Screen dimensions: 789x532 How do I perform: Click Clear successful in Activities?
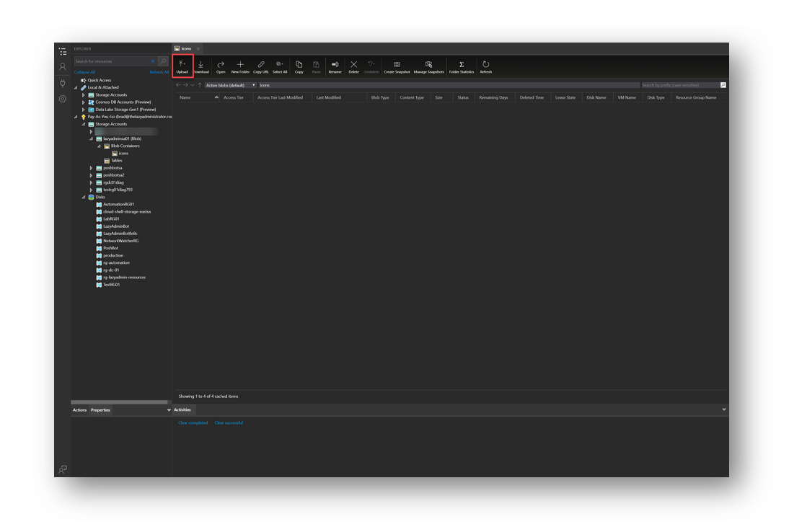coord(229,423)
